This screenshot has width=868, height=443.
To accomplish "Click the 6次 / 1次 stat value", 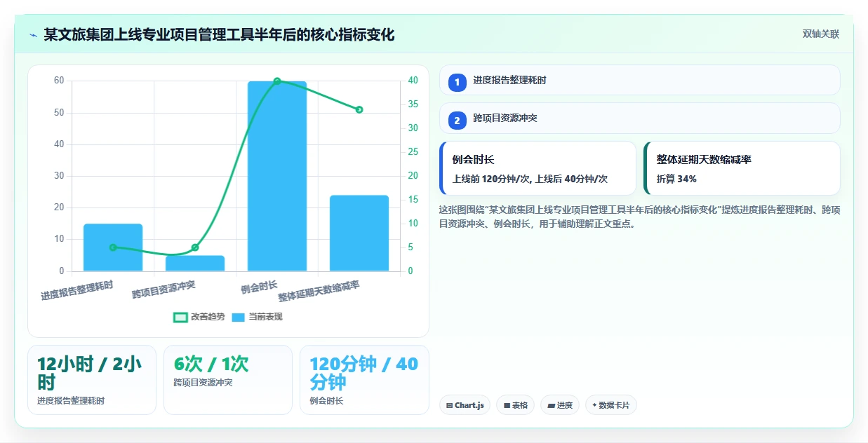I will click(x=211, y=364).
